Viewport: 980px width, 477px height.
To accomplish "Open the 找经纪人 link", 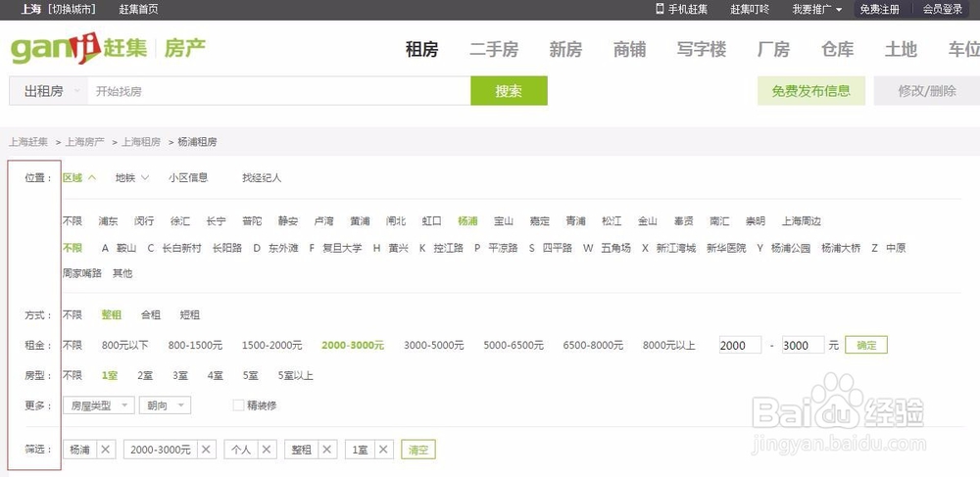I will pyautogui.click(x=262, y=178).
